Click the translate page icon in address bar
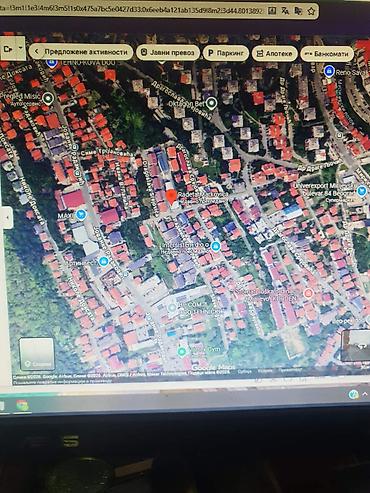This screenshot has width=370, height=493. (285, 11)
